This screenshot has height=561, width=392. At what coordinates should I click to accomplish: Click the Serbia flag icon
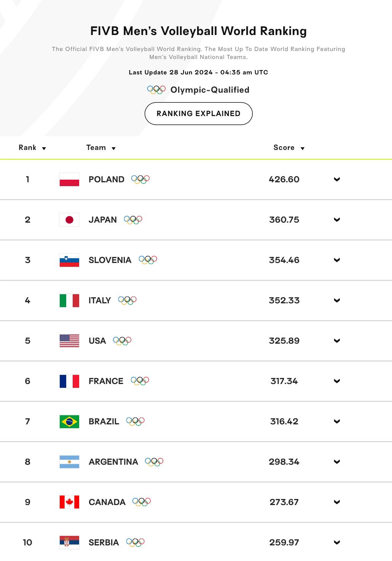click(x=69, y=543)
